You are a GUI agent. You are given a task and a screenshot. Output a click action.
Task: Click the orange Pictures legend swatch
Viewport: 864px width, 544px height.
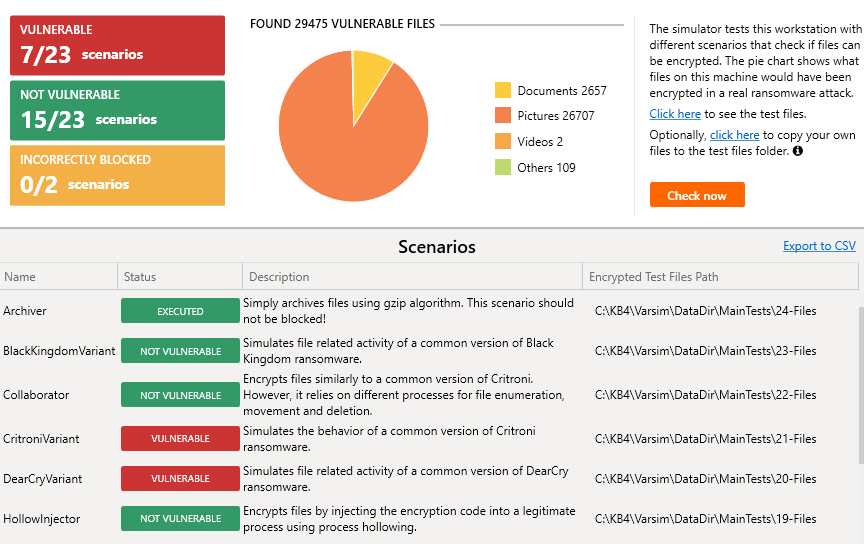pos(503,116)
